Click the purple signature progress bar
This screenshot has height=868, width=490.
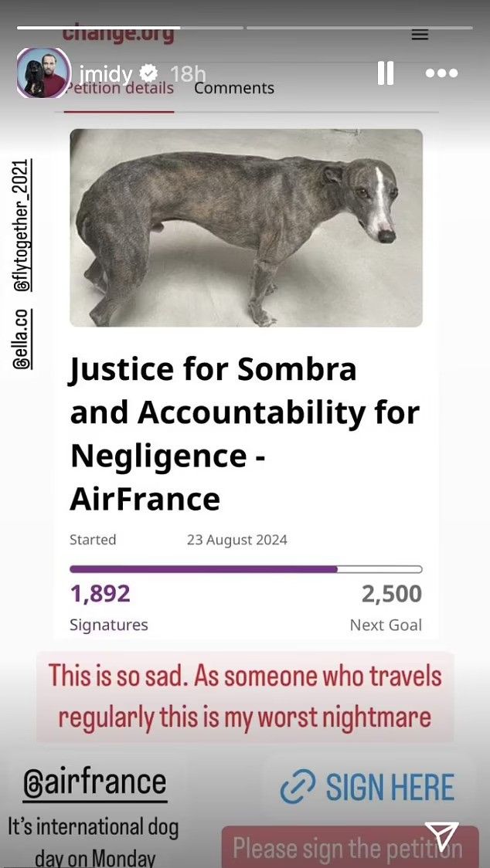246,569
